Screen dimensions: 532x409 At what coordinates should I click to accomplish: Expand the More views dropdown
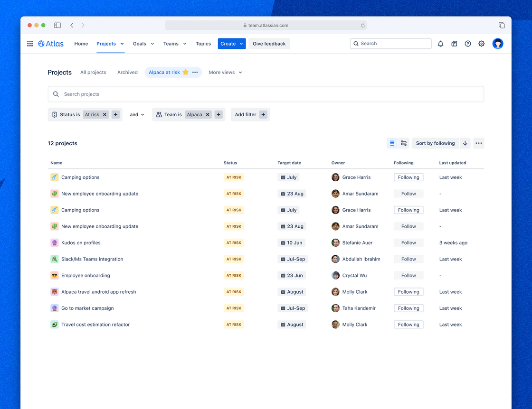pyautogui.click(x=225, y=72)
